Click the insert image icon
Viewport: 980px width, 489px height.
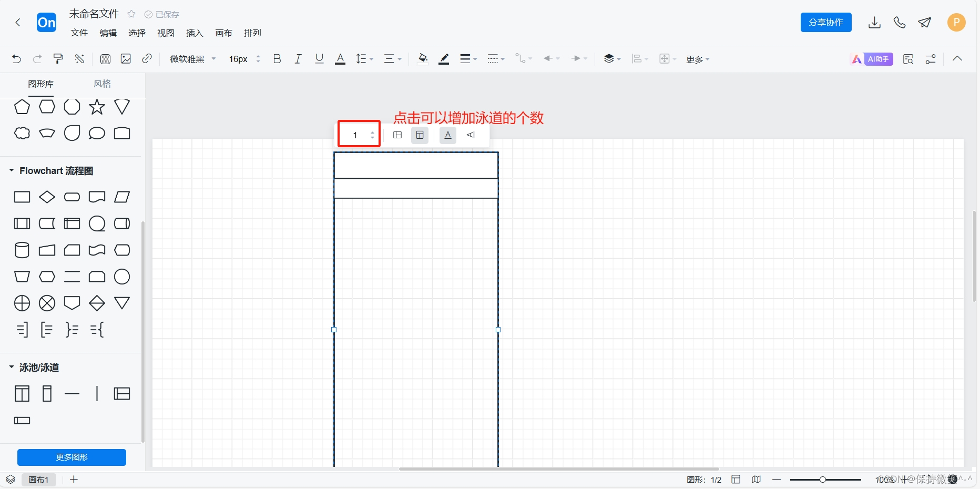pos(126,59)
